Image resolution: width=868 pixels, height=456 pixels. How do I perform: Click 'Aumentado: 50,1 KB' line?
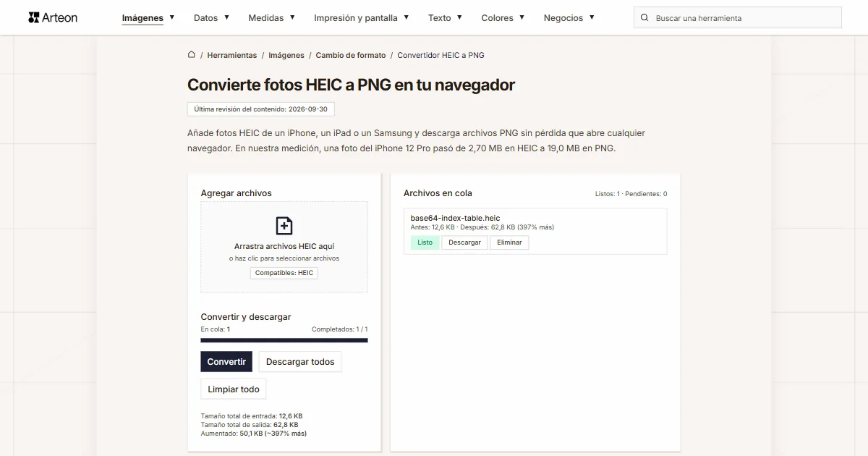[x=253, y=434]
